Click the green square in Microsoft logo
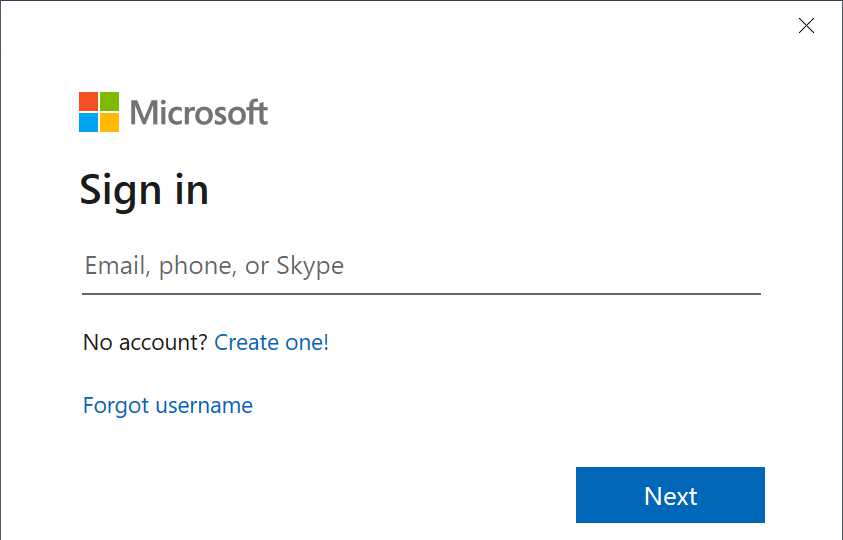843x540 pixels. click(109, 101)
